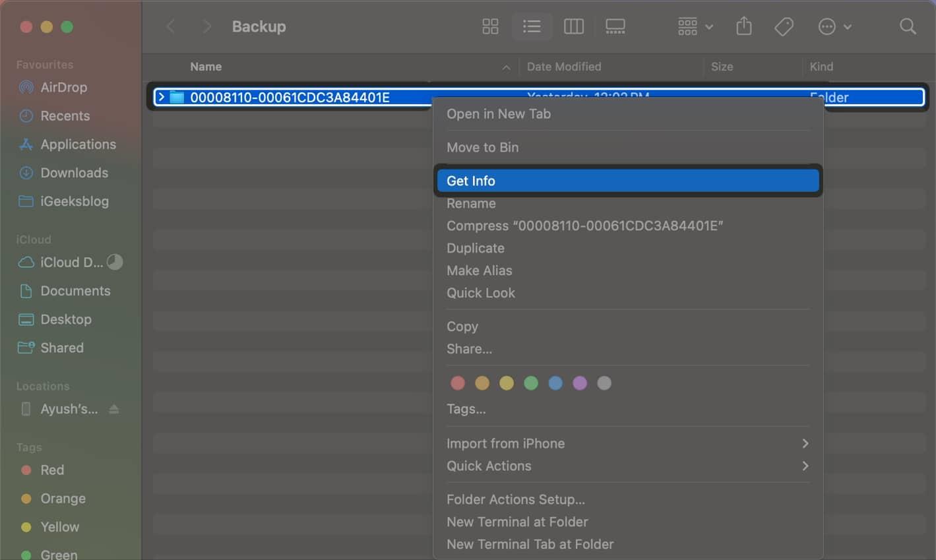Apply blue color tag swatch
Image resolution: width=936 pixels, height=560 pixels.
tap(555, 383)
